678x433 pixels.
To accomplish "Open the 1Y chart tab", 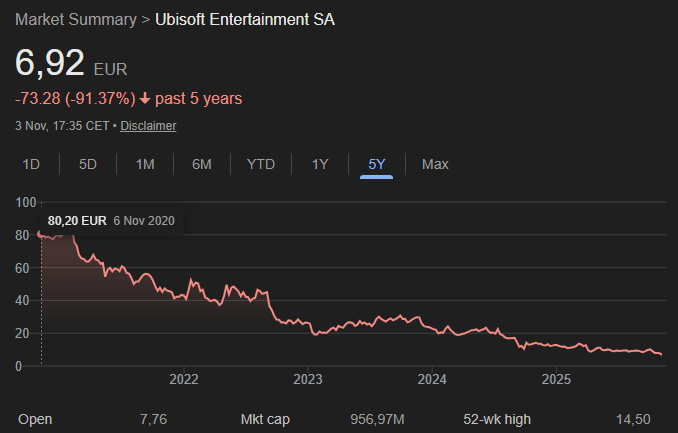I will [320, 164].
